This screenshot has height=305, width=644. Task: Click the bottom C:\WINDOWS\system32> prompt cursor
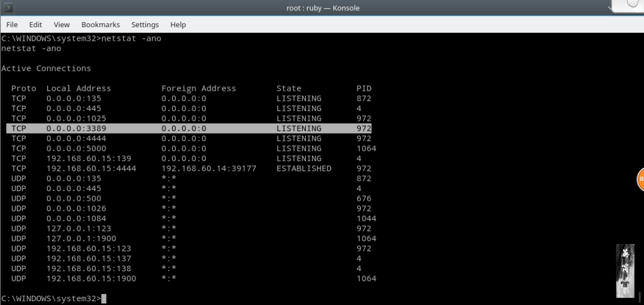coord(103,299)
